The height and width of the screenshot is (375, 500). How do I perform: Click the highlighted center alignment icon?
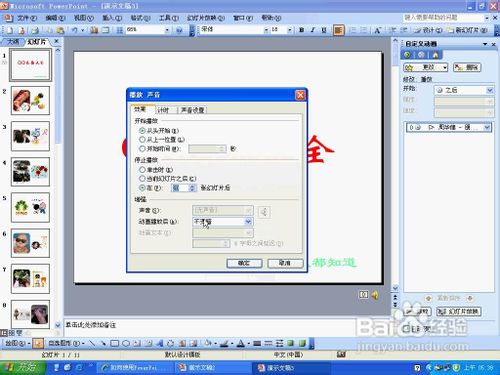pos(338,30)
